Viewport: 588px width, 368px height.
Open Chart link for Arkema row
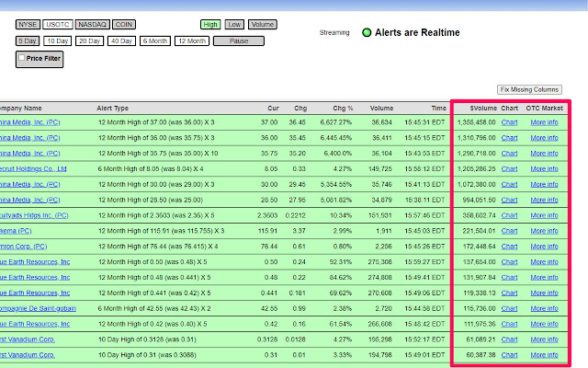pyautogui.click(x=509, y=231)
